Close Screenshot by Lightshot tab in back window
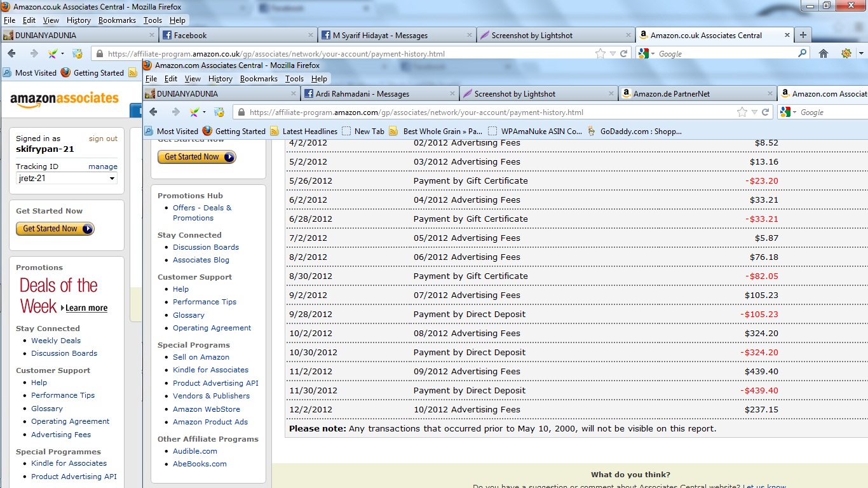Viewport: 868px width, 488px height. (x=628, y=36)
